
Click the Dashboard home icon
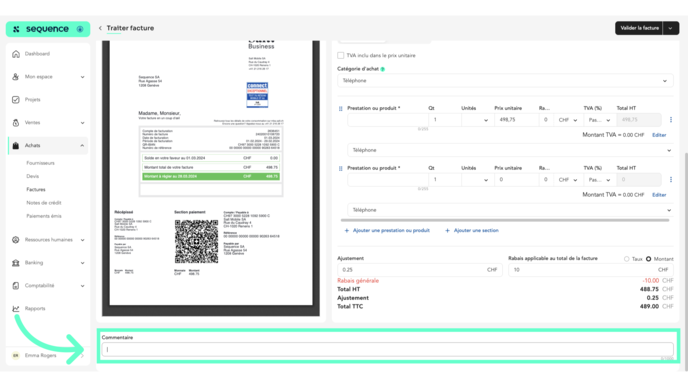[x=16, y=54]
